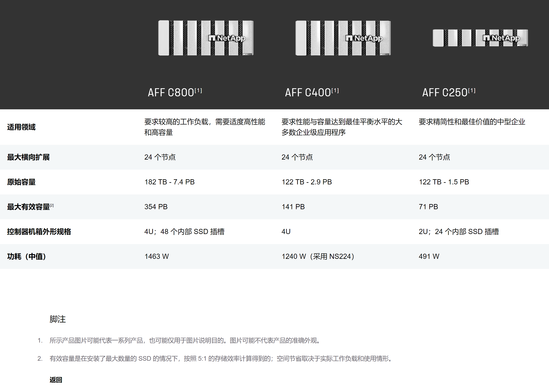Select the 最大横向扩展 row label
Screen dimensions: 549x392
click(x=28, y=157)
